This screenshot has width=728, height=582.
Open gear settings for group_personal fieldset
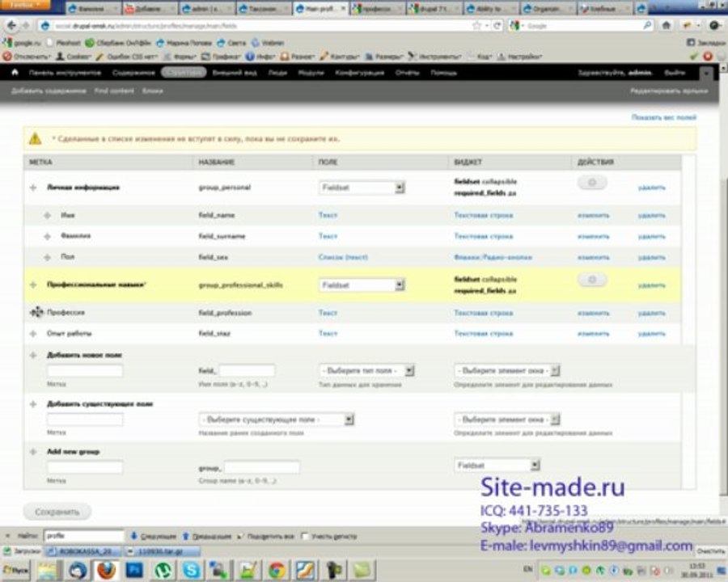592,183
